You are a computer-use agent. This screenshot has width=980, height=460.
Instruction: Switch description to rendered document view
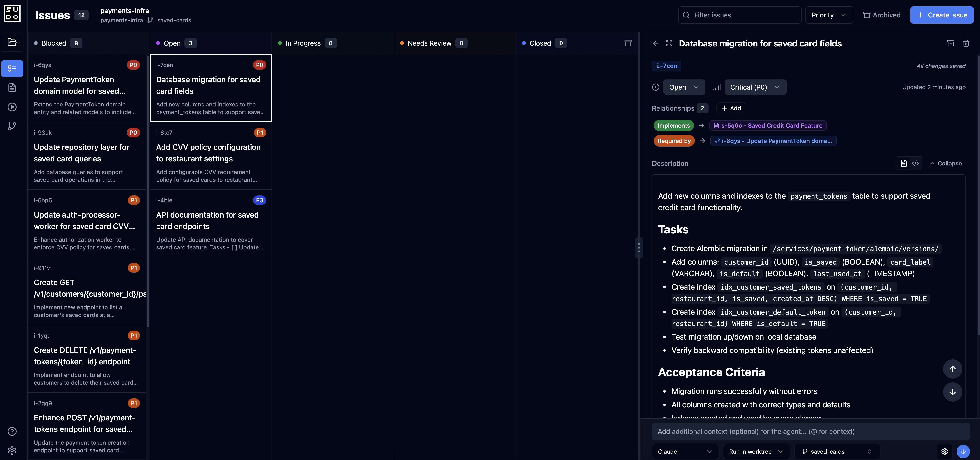click(904, 164)
